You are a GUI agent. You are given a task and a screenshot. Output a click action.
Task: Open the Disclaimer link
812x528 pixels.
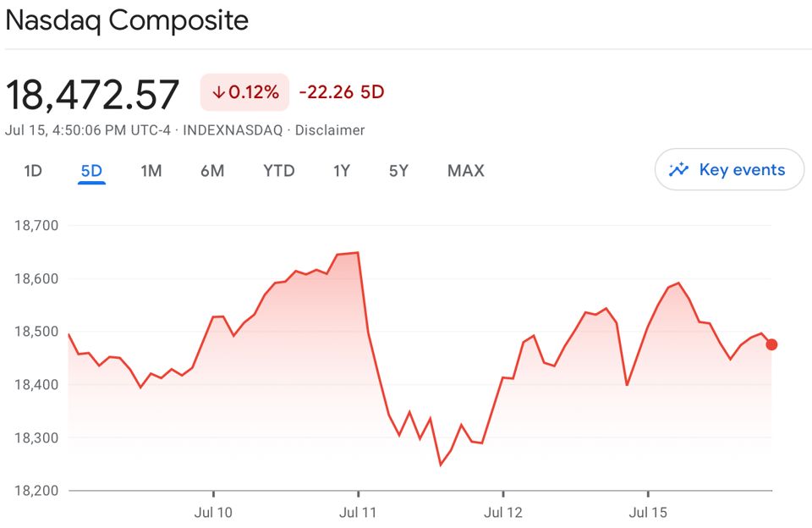pos(330,130)
